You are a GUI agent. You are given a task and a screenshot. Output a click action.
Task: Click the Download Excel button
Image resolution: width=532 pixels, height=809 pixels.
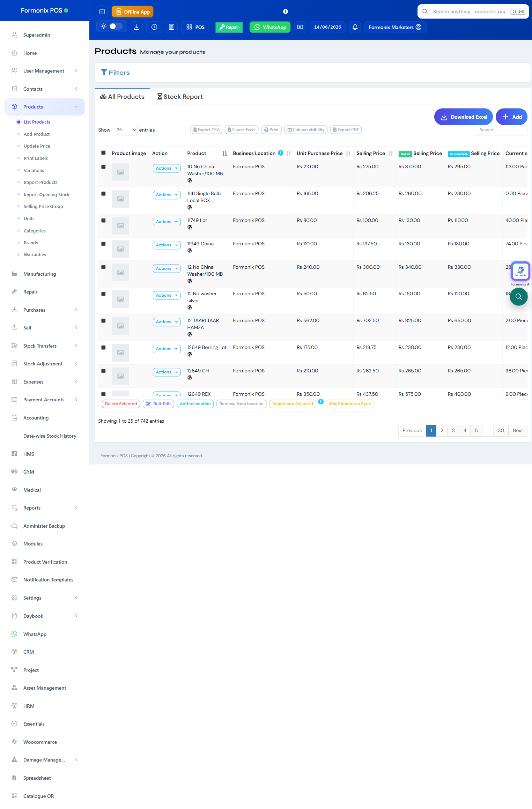pyautogui.click(x=463, y=117)
